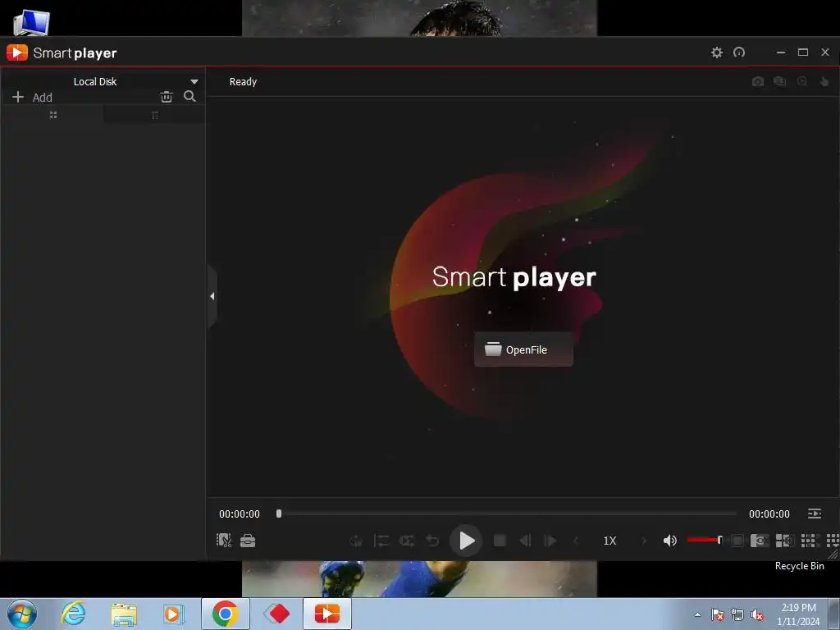Click the gauge icon beside settings gear

[x=739, y=52]
